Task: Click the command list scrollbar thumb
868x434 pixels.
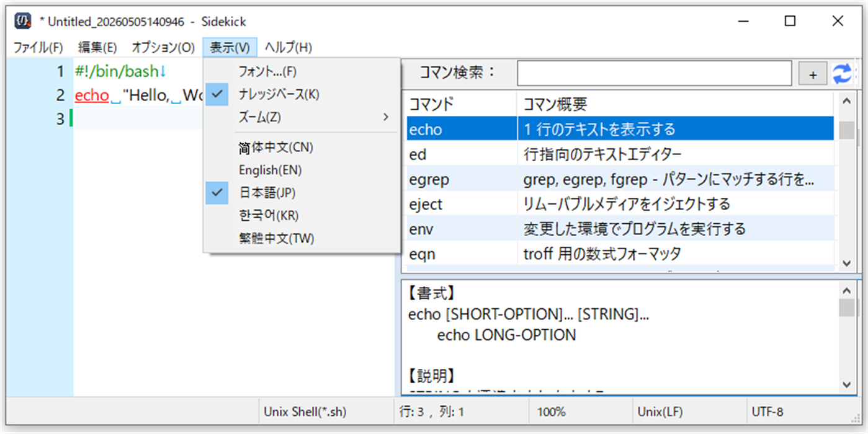Action: 846,130
